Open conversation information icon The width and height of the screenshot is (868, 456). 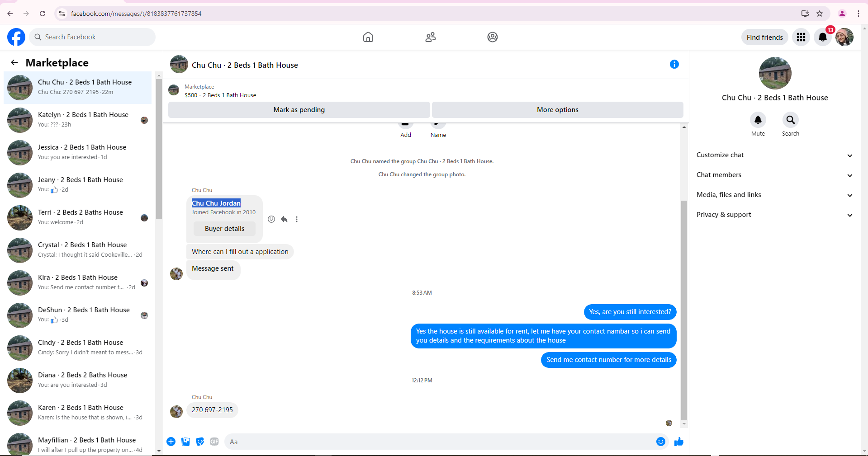click(674, 64)
